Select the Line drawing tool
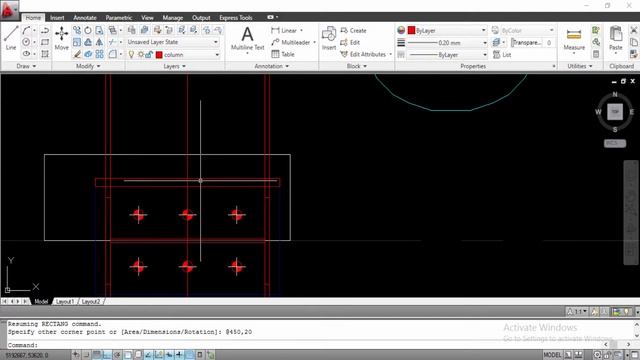The height and width of the screenshot is (360, 640). click(x=11, y=38)
